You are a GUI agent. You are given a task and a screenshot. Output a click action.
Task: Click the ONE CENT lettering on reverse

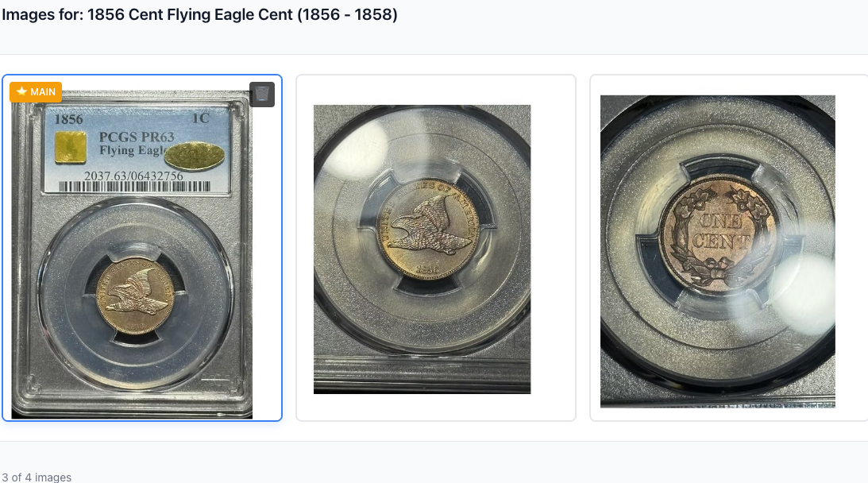(x=720, y=231)
